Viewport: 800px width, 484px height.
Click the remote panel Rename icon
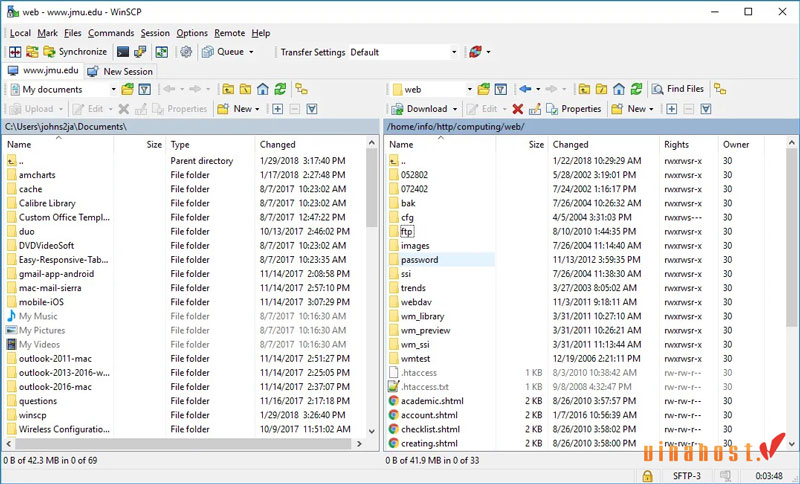[x=535, y=109]
